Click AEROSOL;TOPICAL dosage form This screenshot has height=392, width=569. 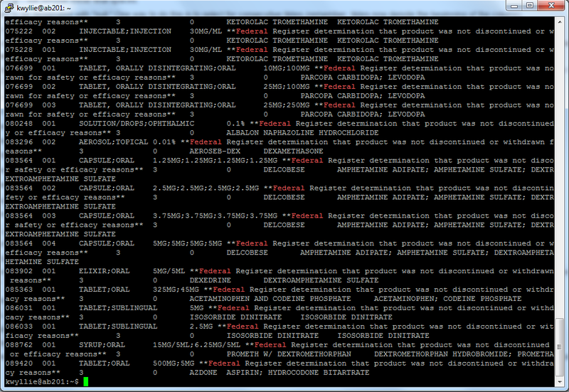click(x=113, y=142)
